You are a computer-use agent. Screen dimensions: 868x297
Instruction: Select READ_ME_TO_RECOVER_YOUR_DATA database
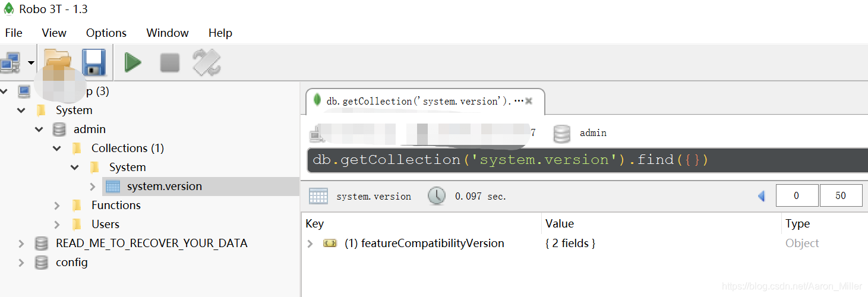[151, 243]
